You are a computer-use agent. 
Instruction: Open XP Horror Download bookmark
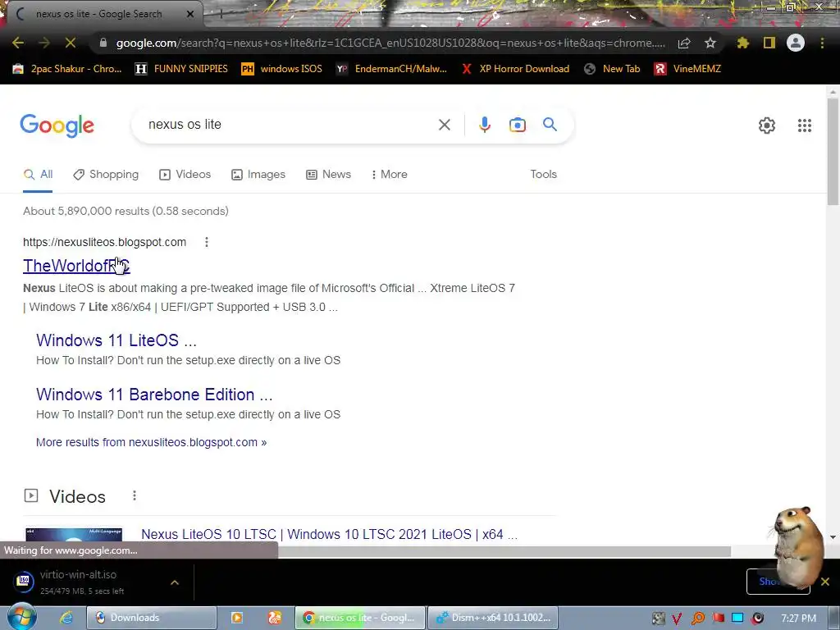click(x=515, y=69)
